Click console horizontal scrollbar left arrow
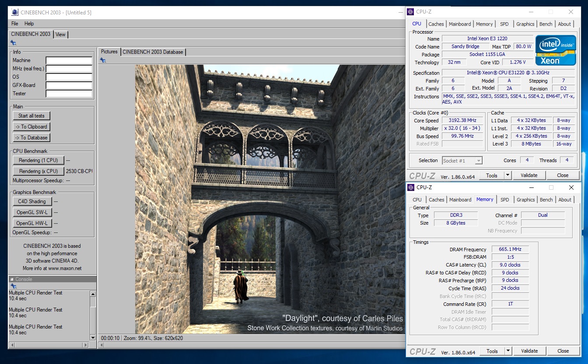Screen dimensions: 588x364 [x=12, y=345]
